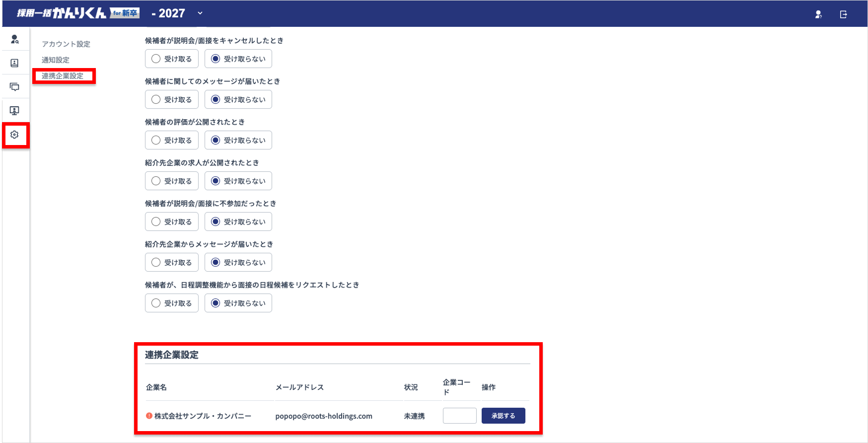Select 受け取る for 不参加だったとき
The image size is (868, 443).
pyautogui.click(x=172, y=221)
